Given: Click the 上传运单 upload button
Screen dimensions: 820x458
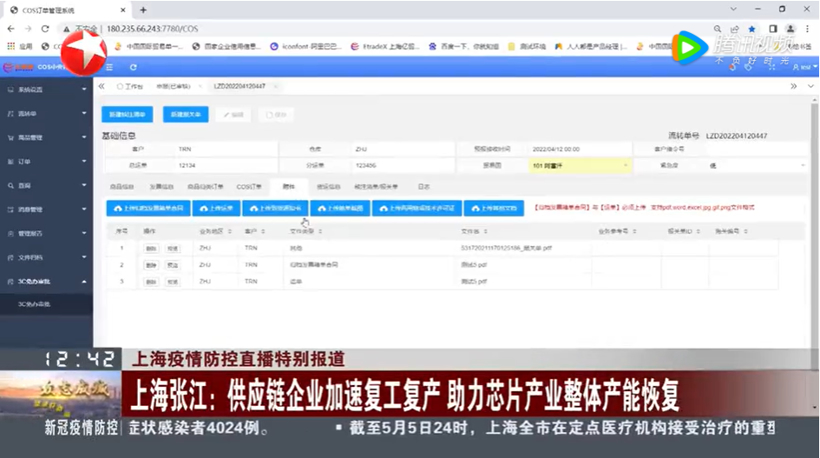Looking at the screenshot, I should tap(217, 208).
